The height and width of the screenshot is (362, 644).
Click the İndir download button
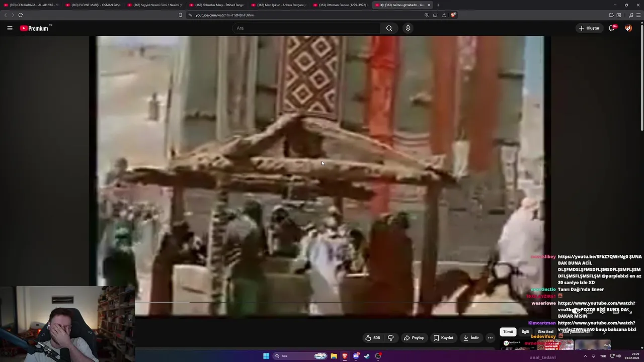point(471,338)
